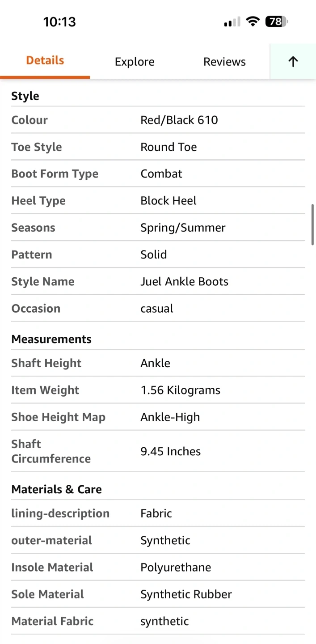The width and height of the screenshot is (316, 644).
Task: Tap the Synthetic Rubber sole material value
Action: [x=186, y=594]
